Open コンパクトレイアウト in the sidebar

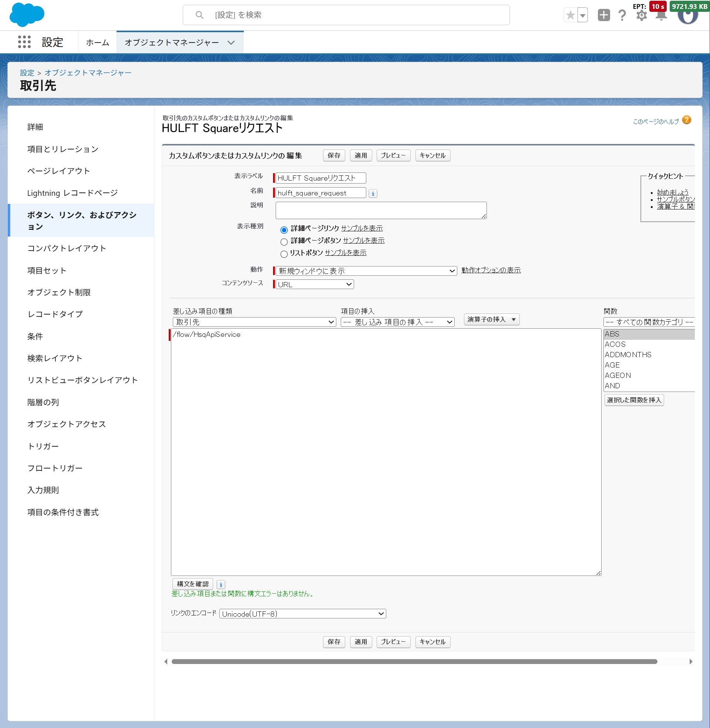(x=67, y=248)
